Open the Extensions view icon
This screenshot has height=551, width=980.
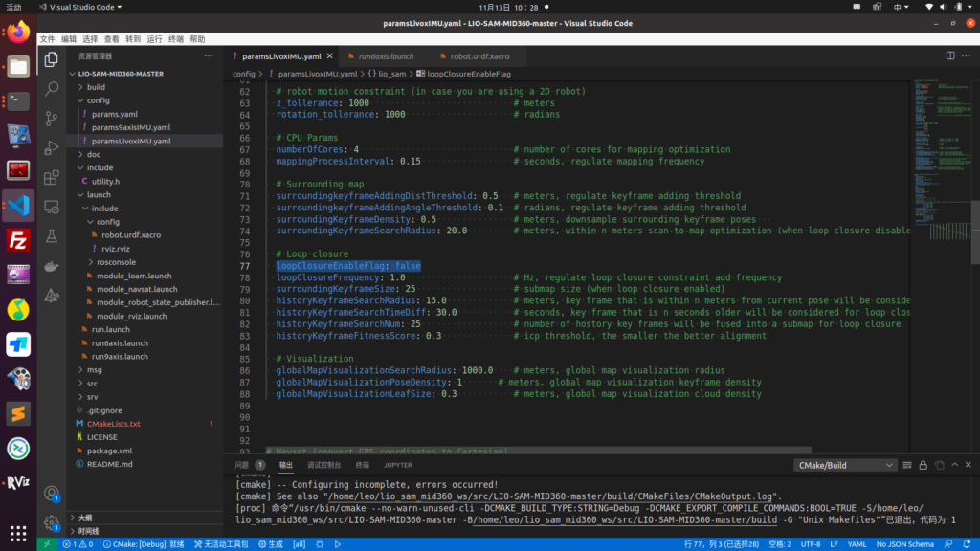click(52, 177)
